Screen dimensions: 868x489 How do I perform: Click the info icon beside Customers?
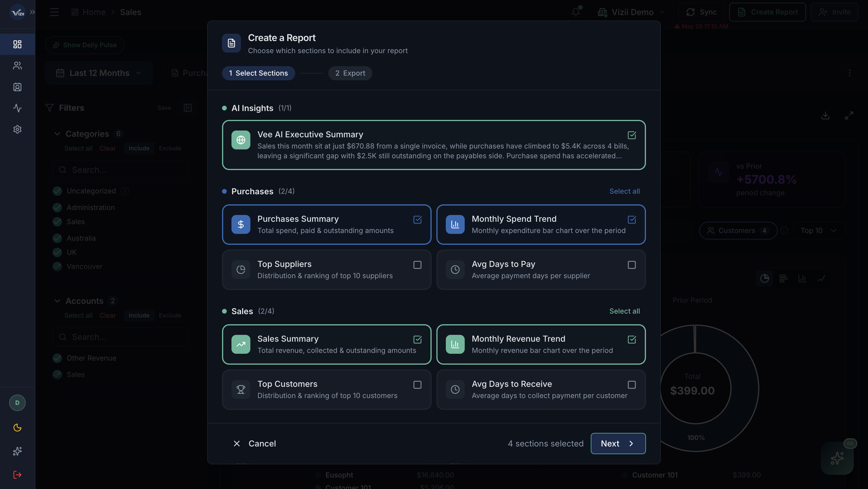[x=784, y=231]
